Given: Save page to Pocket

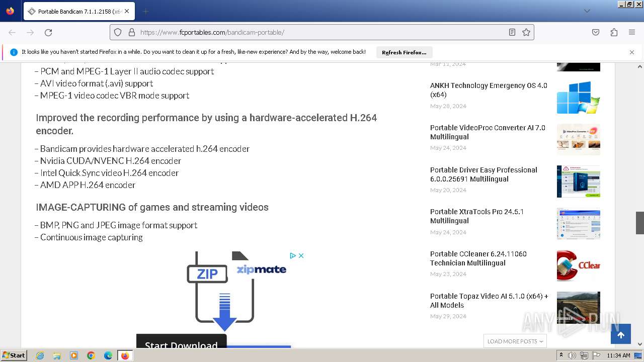Looking at the screenshot, I should pyautogui.click(x=596, y=32).
